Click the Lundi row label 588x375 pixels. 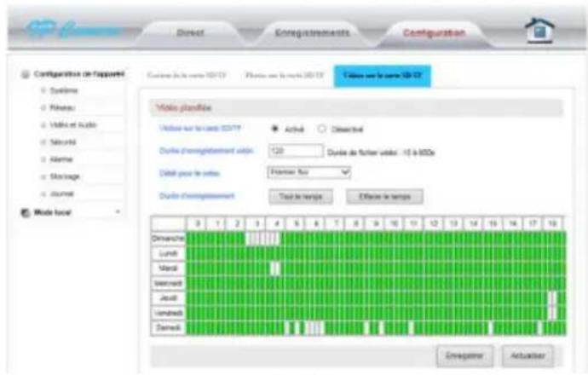169,253
